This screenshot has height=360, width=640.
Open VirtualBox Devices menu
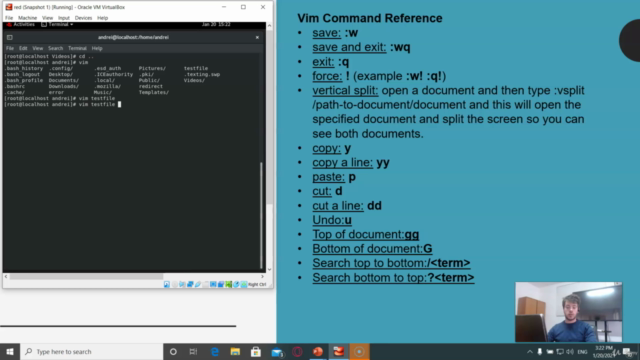[x=83, y=18]
